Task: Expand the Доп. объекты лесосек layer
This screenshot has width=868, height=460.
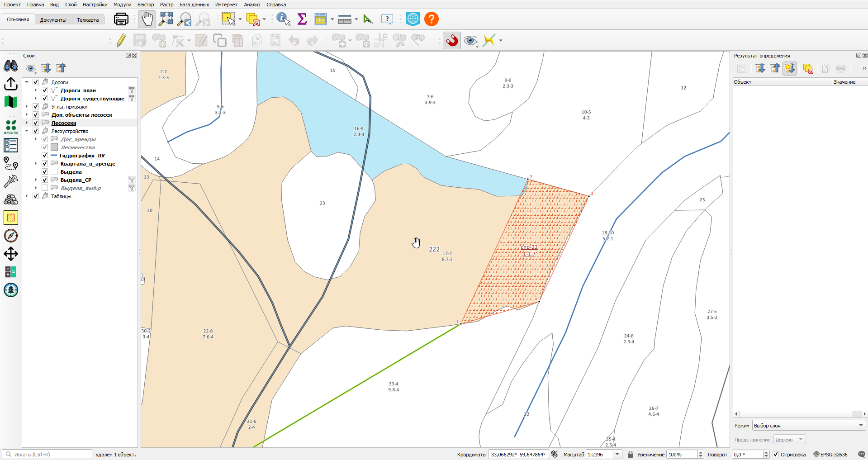Action: point(27,114)
